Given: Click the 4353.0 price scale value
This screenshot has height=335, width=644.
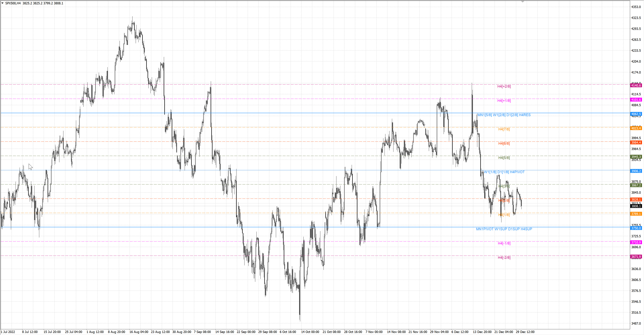Looking at the screenshot, I should pos(636,7).
